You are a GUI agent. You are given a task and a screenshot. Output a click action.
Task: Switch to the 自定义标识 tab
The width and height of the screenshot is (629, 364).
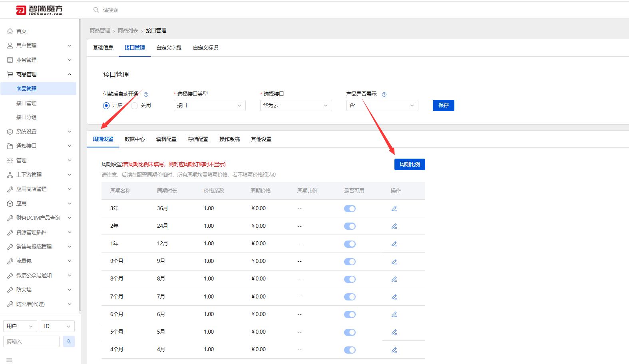[206, 48]
